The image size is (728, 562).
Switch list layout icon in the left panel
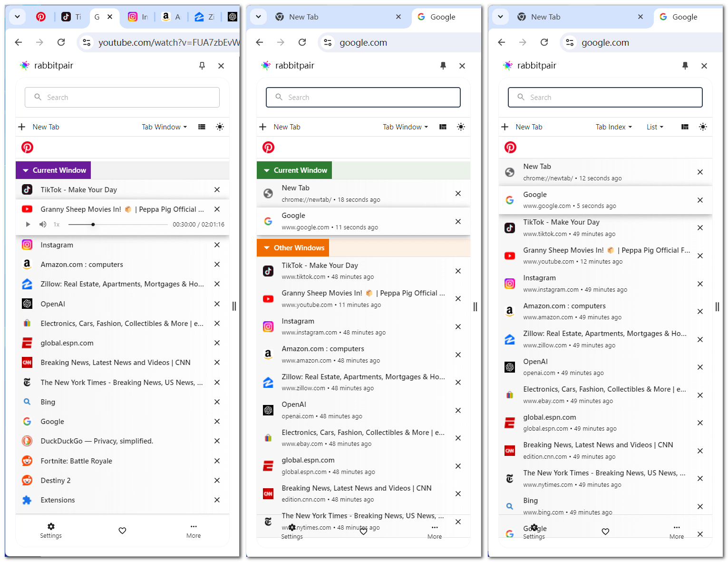(x=202, y=127)
